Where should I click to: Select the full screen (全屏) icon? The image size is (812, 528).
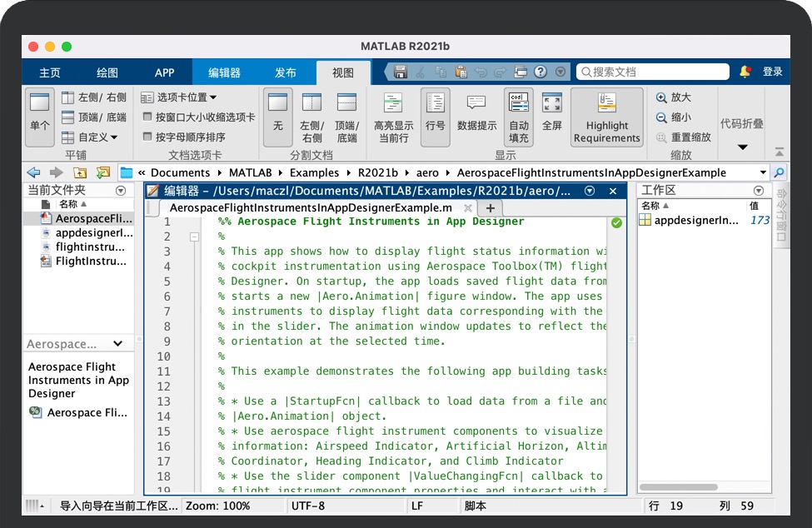551,103
